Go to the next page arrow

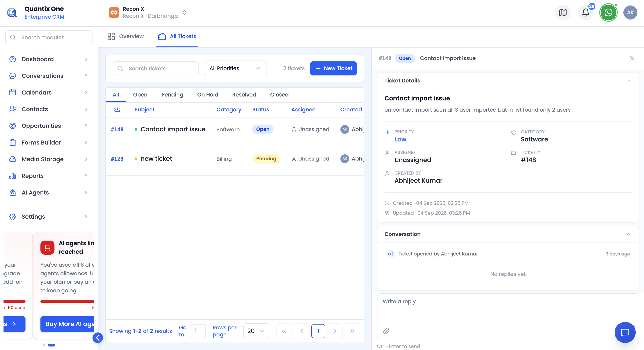click(335, 331)
